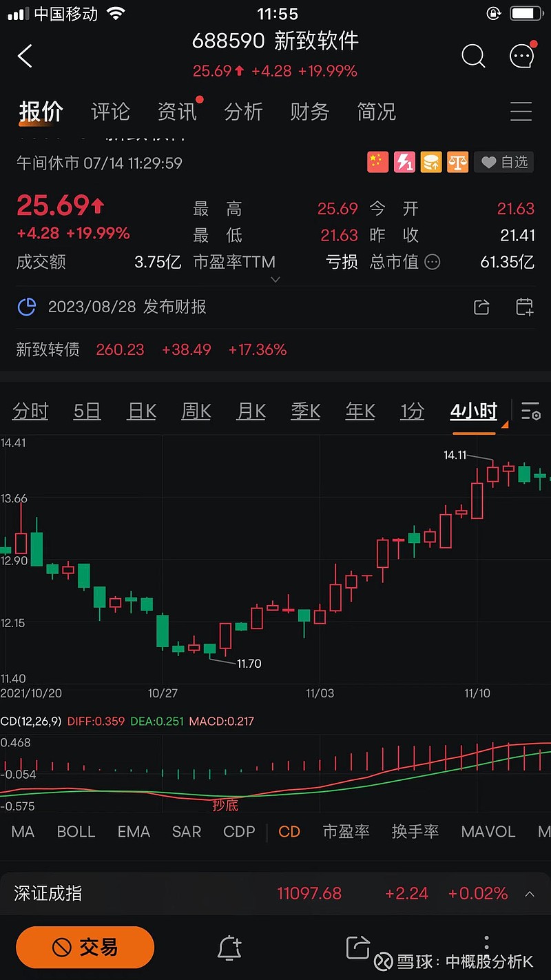Tap the 11.70 low price label
Screen dimensions: 551x980
pos(249,664)
